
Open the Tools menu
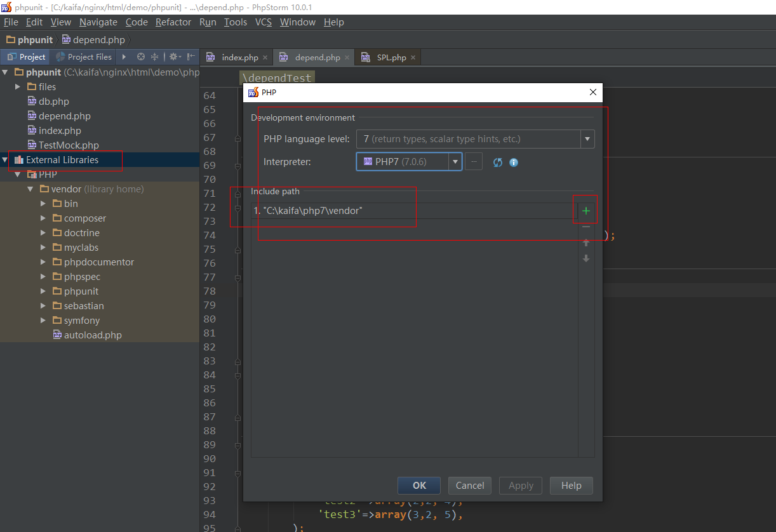click(x=236, y=22)
